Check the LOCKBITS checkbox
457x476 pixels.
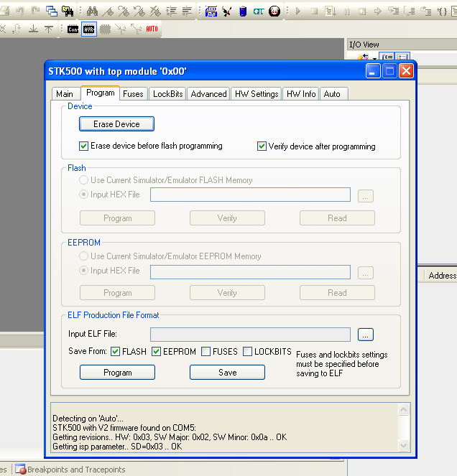click(248, 352)
